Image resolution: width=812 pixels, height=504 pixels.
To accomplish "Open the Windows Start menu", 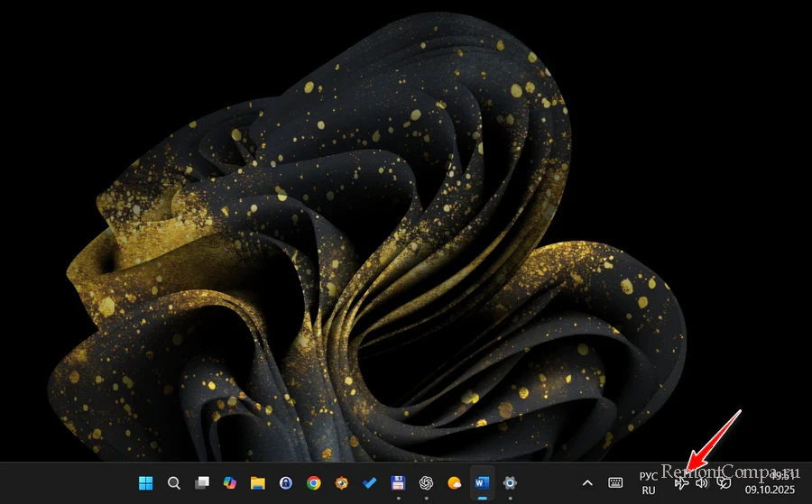I will pos(145,482).
